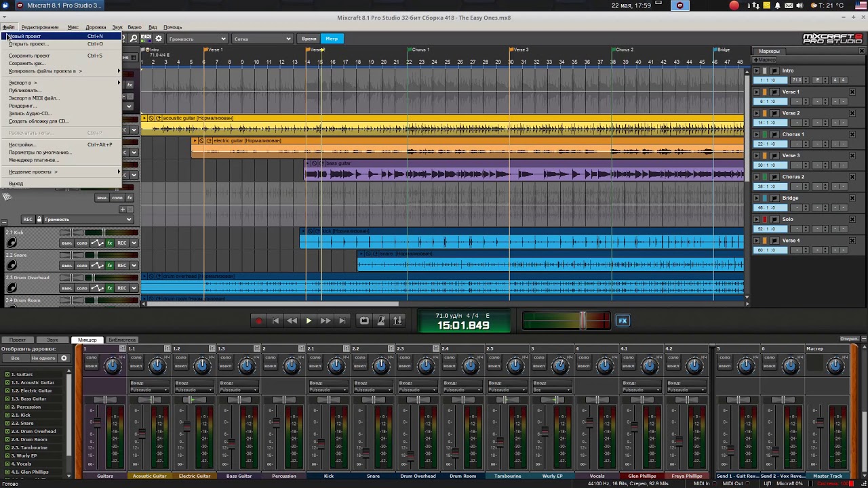Switch timeline to Время mode
This screenshot has height=488, width=868.
[309, 39]
